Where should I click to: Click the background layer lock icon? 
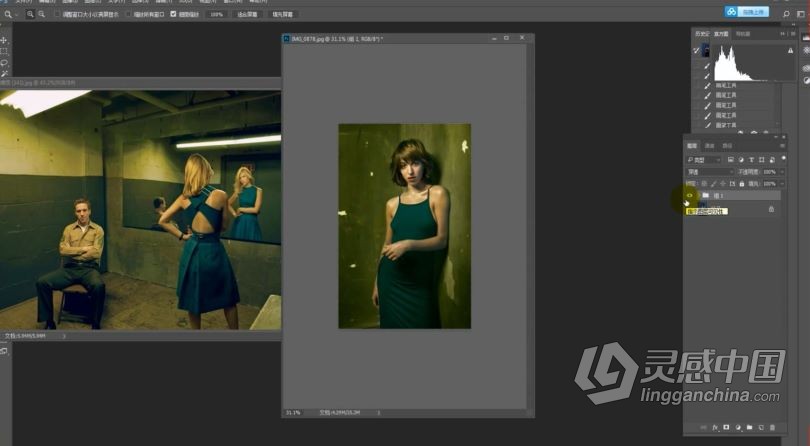pyautogui.click(x=771, y=209)
